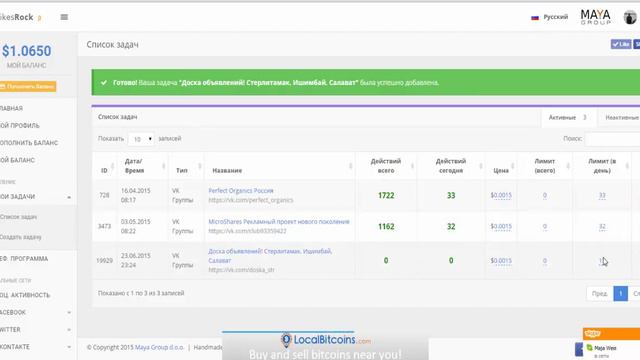
Task: Click the ID cell 3473
Action: click(104, 226)
